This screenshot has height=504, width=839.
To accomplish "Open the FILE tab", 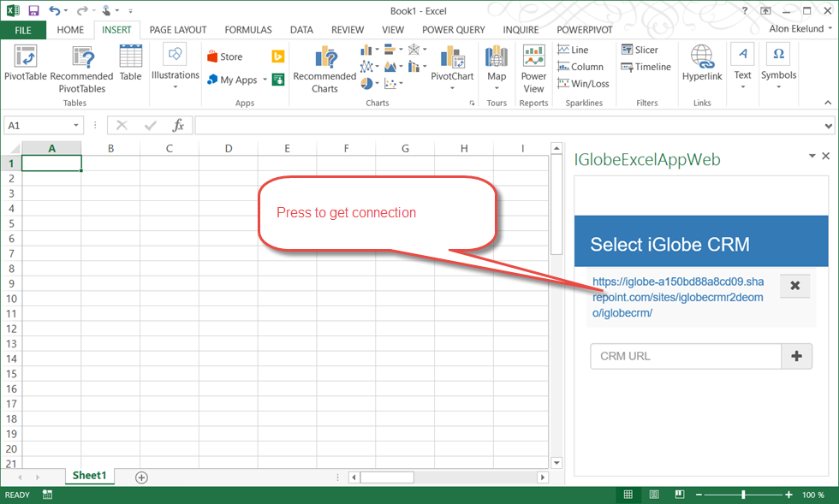I will click(23, 30).
